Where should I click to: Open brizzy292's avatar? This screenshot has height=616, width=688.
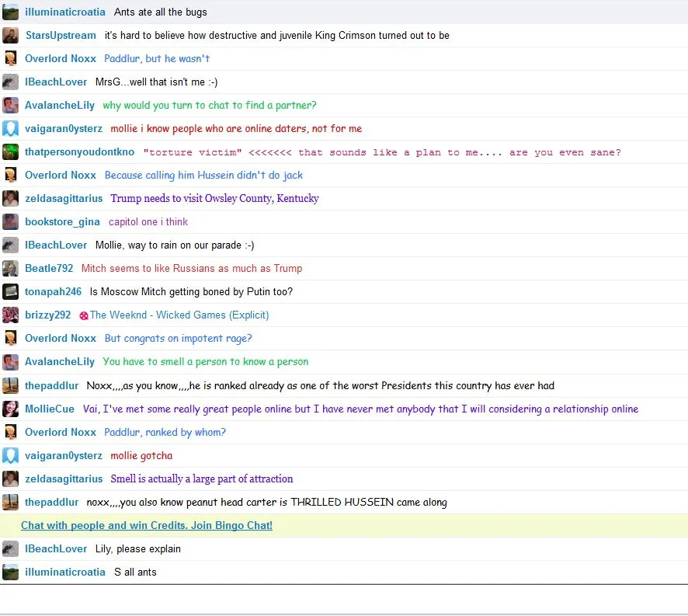click(x=11, y=315)
